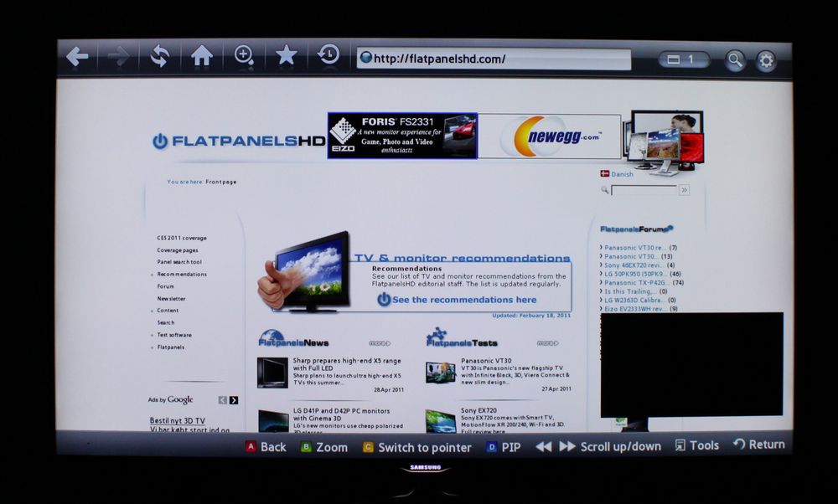
Task: Reload the page with the refresh icon
Action: click(x=159, y=56)
